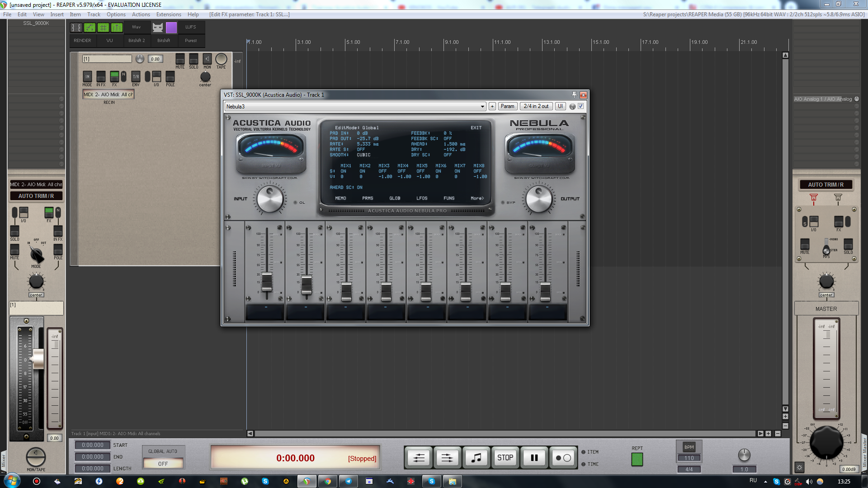Click the RENDER toolbar button

point(82,41)
